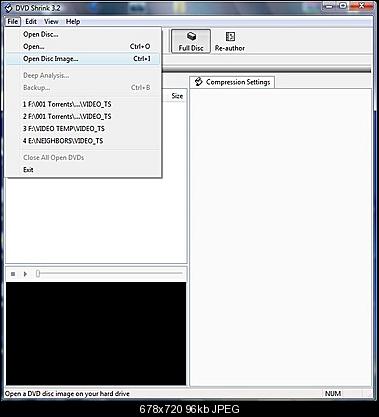Choose Exit from the File menu
The height and width of the screenshot is (417, 379).
click(83, 170)
